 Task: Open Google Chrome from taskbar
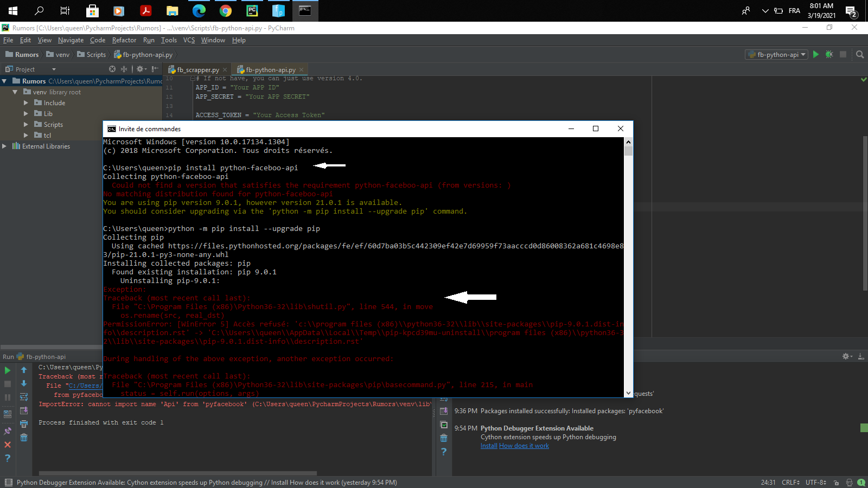(x=226, y=11)
